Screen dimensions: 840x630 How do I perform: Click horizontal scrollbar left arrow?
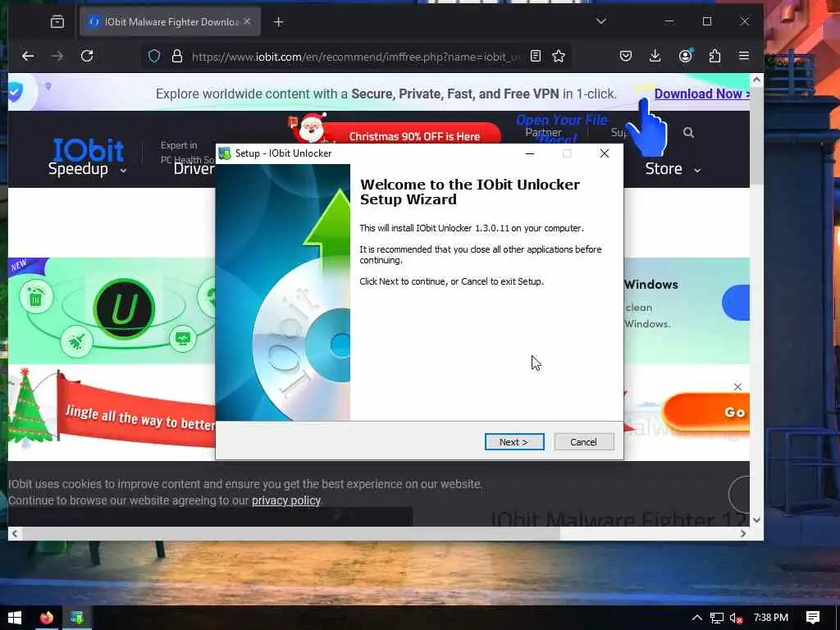[x=15, y=533]
